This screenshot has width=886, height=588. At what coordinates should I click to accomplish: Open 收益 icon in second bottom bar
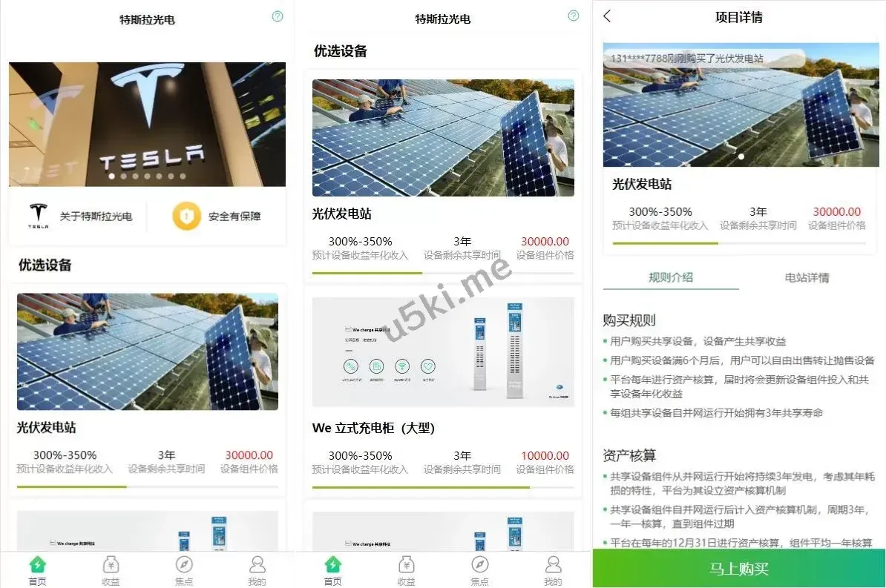point(407,570)
